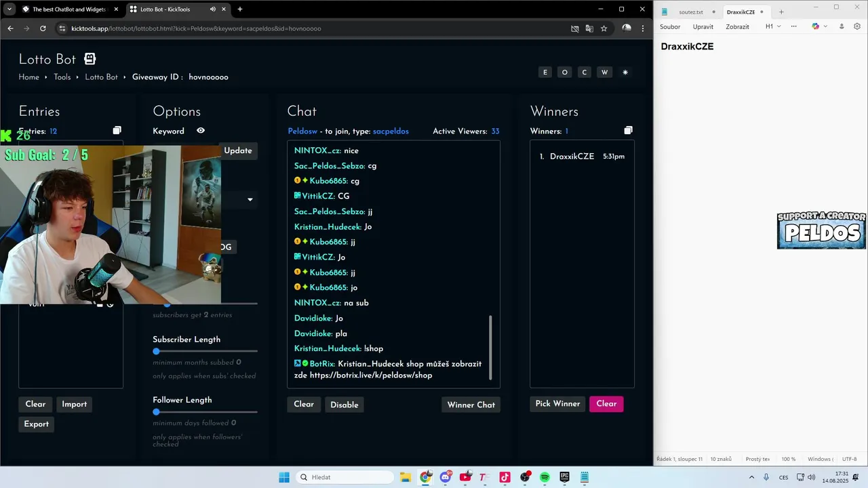The image size is (868, 488).
Task: View site information icon in address bar
Action: point(62,28)
